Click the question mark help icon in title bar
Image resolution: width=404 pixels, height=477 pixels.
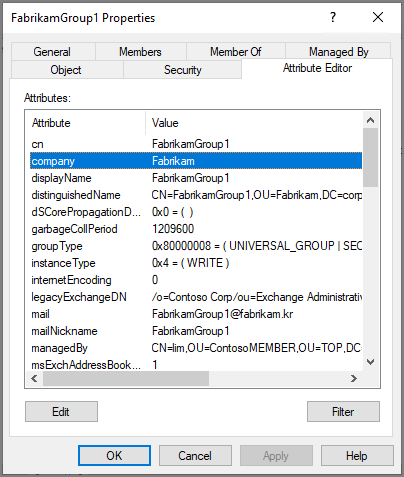pyautogui.click(x=333, y=17)
